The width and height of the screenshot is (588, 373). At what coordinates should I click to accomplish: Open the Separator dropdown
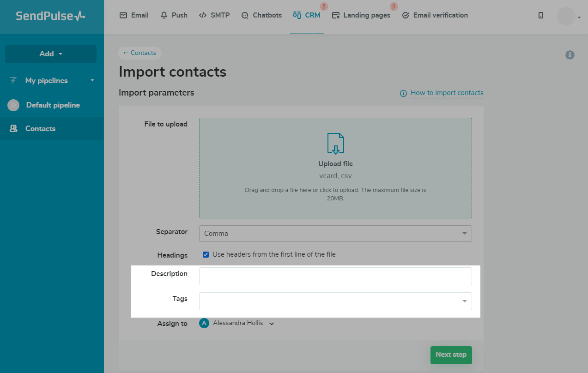tap(335, 234)
